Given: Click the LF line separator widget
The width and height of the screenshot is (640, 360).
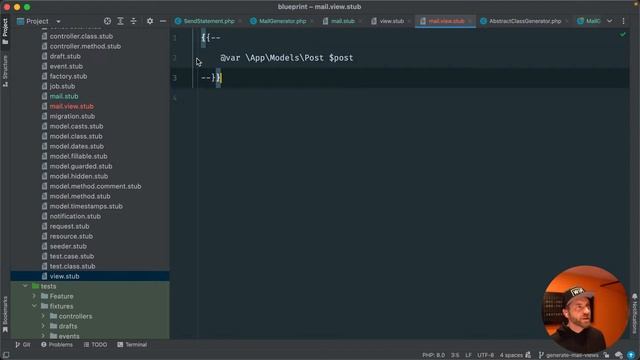Looking at the screenshot, I should coord(468,355).
